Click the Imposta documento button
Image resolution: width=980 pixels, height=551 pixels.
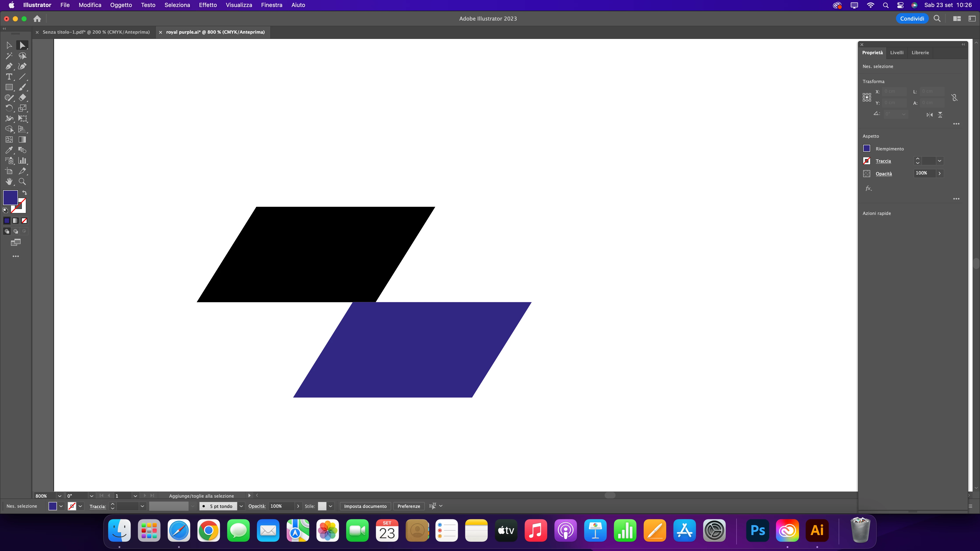coord(365,506)
